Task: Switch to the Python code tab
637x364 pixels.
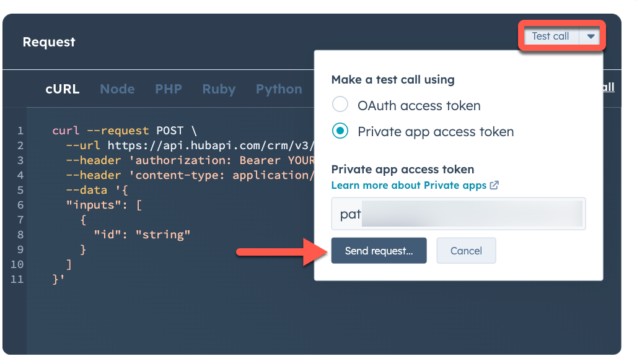Action: click(x=278, y=89)
